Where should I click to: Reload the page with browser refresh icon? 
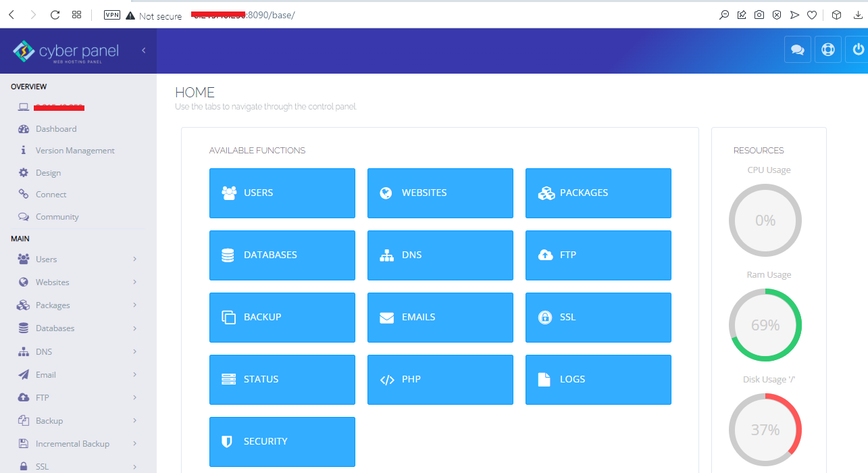pyautogui.click(x=55, y=15)
